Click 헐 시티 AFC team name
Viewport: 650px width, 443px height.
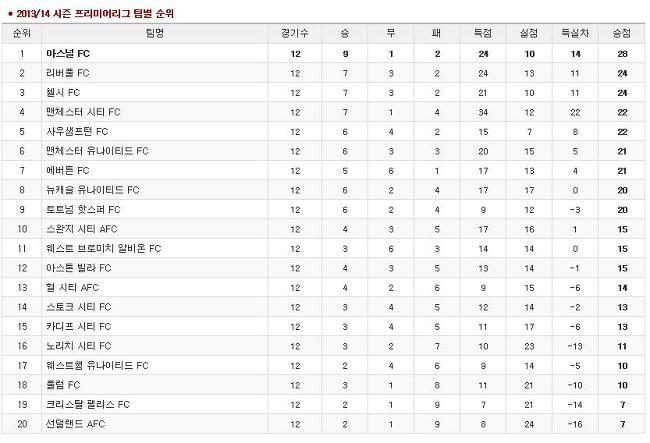[72, 287]
